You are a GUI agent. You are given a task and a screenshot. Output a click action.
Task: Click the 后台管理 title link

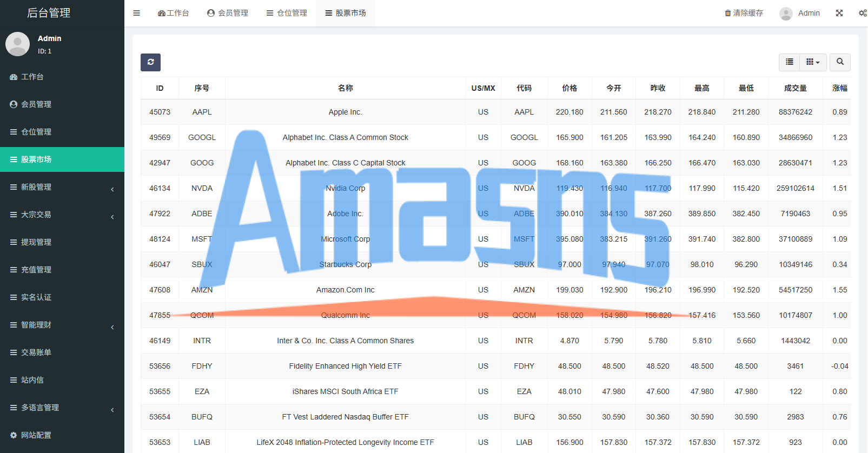[x=49, y=13]
